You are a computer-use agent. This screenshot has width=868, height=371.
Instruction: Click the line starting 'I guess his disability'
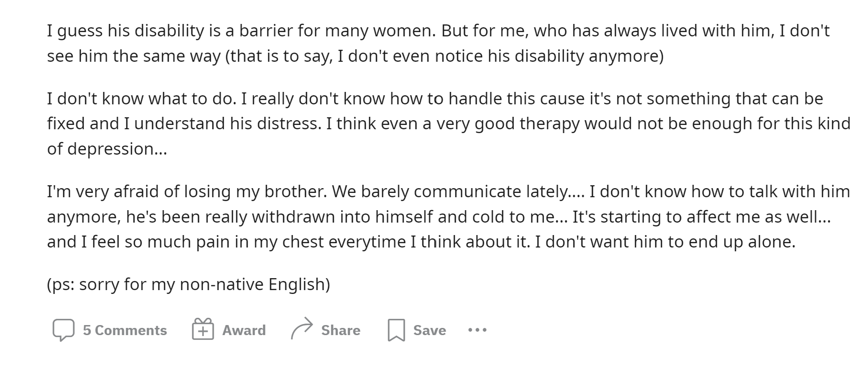click(x=438, y=31)
